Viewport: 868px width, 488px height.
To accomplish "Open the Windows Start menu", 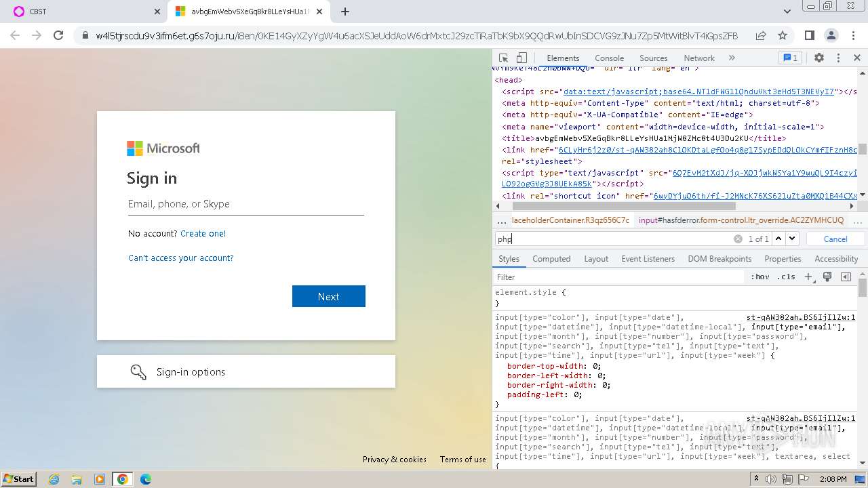I will coord(19,479).
